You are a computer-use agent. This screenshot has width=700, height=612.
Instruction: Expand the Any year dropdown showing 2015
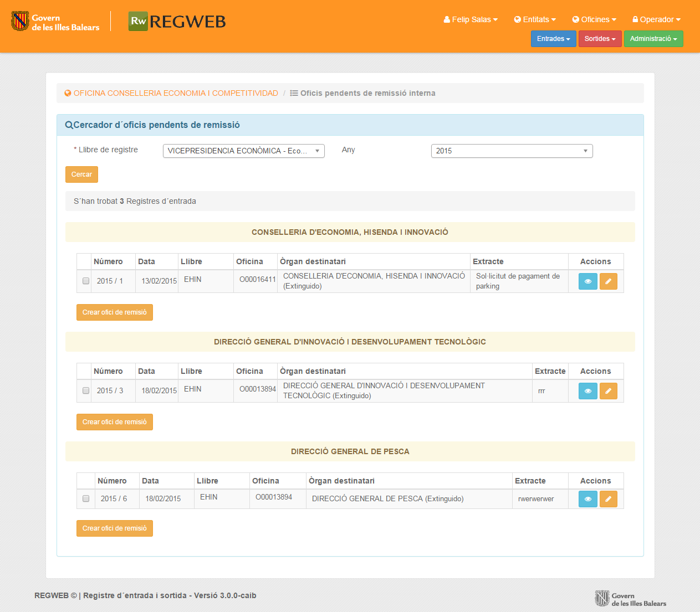click(x=512, y=151)
